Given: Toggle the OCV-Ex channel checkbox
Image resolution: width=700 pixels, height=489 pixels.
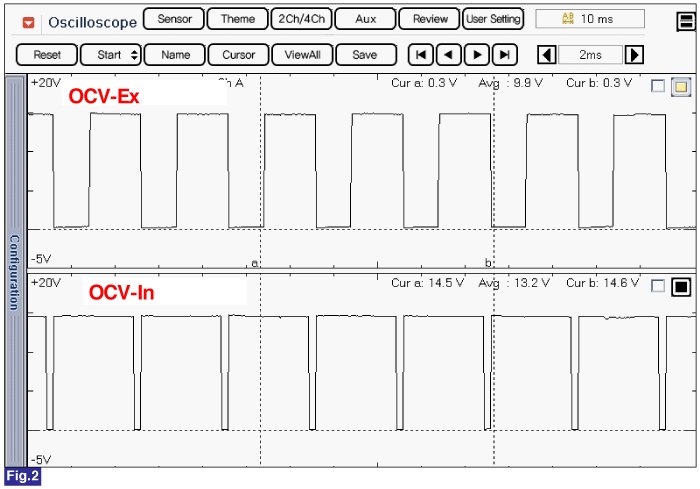Looking at the screenshot, I should tap(657, 87).
